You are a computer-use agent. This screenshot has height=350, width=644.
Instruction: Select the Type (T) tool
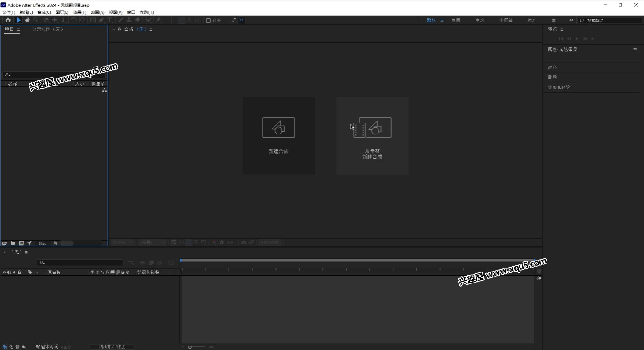point(110,20)
